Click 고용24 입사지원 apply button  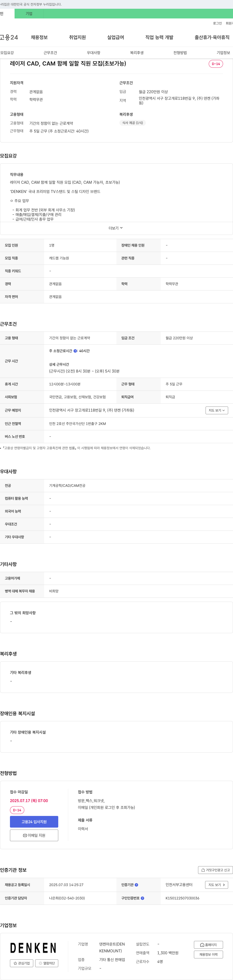(x=34, y=822)
